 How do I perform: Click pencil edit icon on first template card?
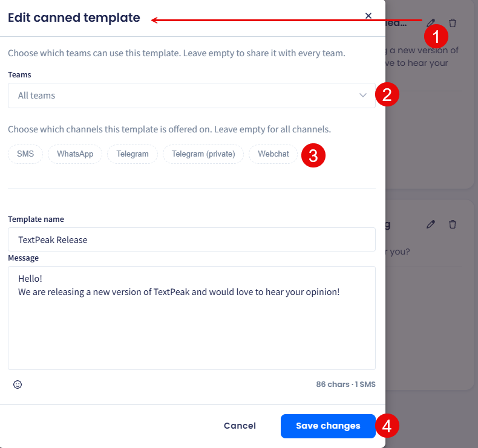(431, 23)
